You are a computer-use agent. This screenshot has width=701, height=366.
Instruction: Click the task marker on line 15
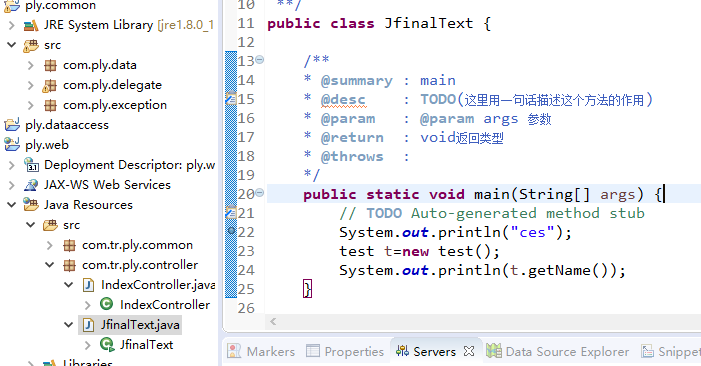point(231,99)
